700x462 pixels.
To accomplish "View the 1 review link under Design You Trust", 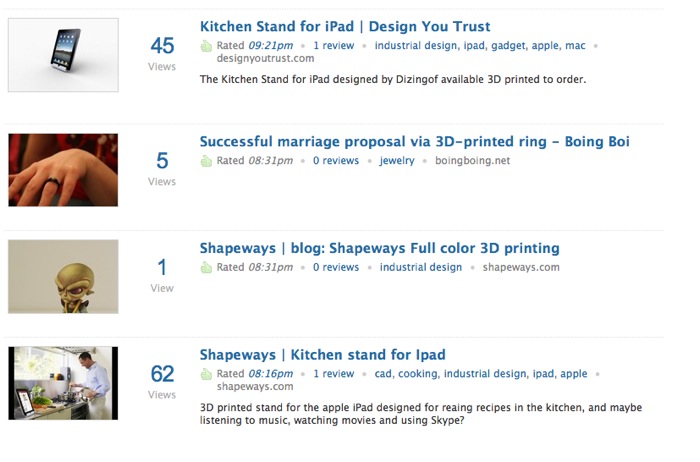I will [x=333, y=46].
